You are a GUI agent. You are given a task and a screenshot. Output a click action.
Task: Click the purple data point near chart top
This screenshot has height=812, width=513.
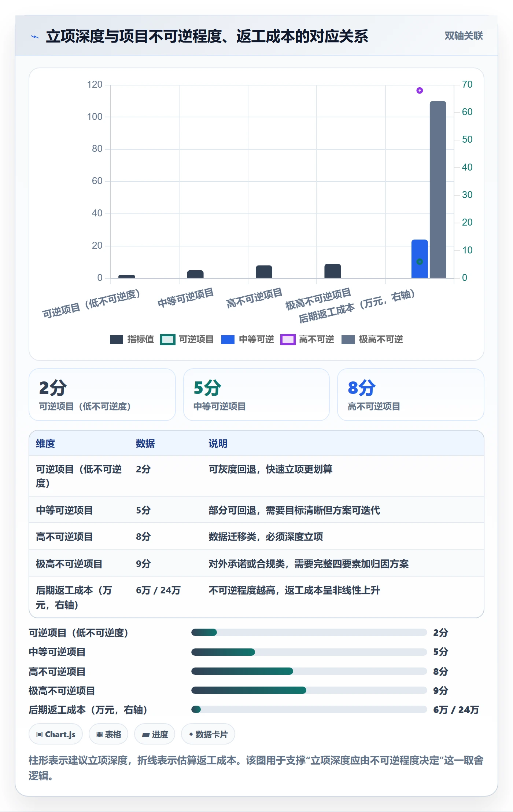[x=420, y=91]
